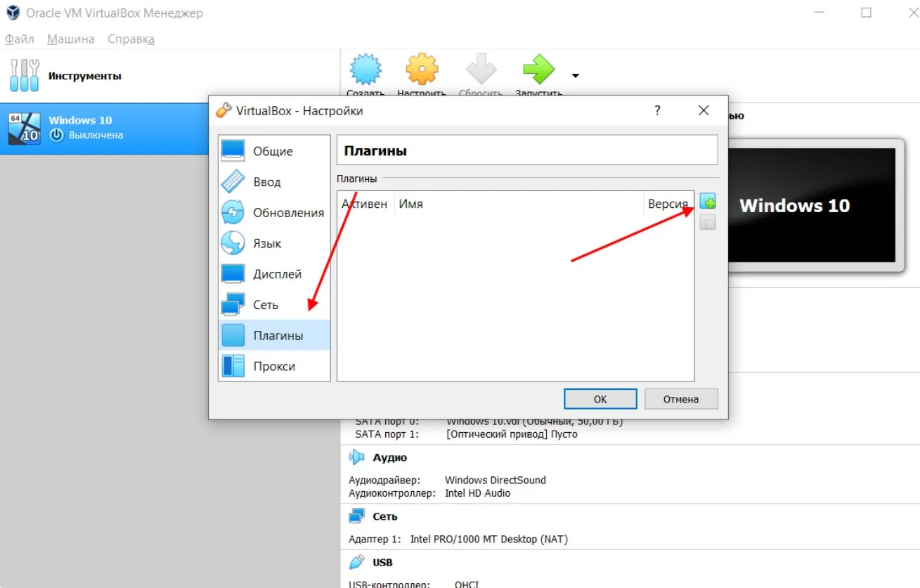This screenshot has height=588, width=920.
Task: Click the VirtualBox logo in main title bar
Action: click(x=12, y=13)
